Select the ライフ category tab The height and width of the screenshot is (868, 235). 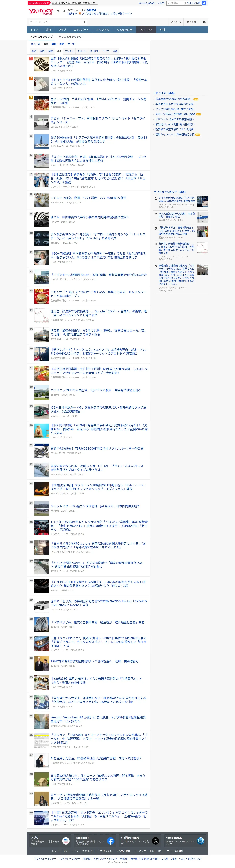click(106, 51)
